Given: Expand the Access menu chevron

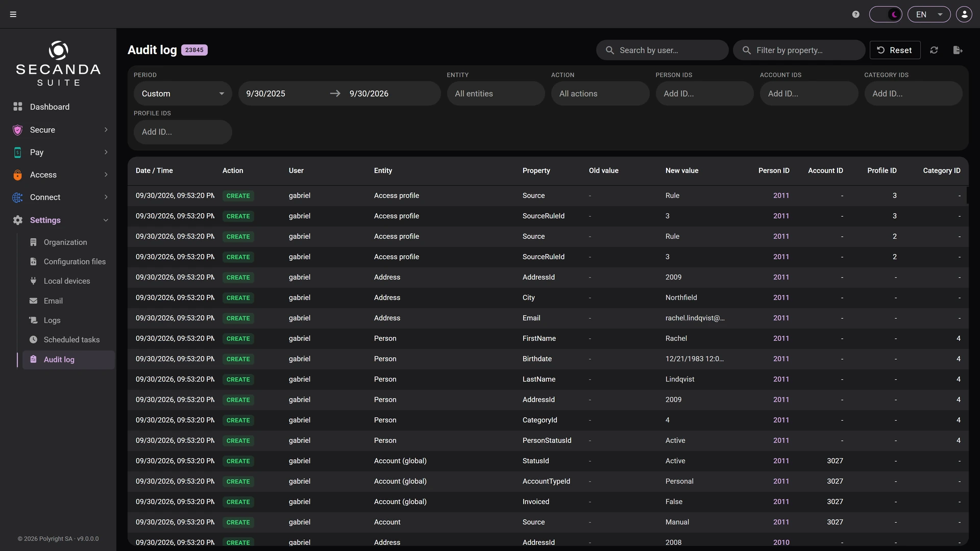Looking at the screenshot, I should [106, 174].
